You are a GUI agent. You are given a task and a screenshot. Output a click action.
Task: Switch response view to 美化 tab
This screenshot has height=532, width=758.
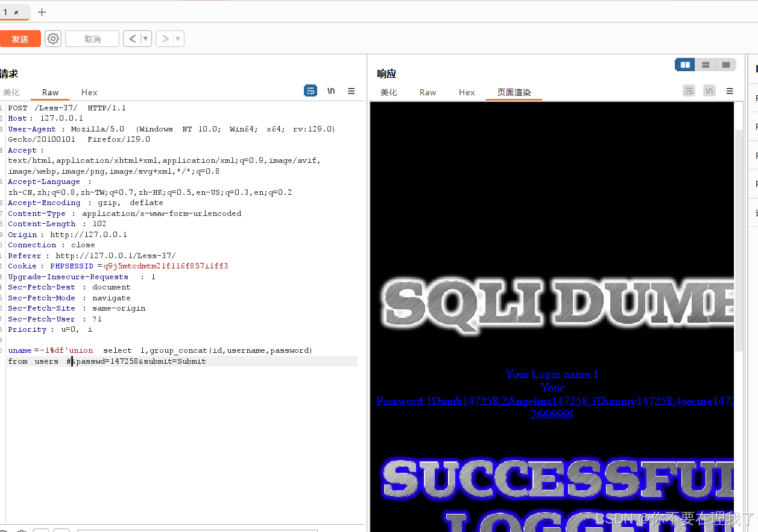[x=389, y=92]
